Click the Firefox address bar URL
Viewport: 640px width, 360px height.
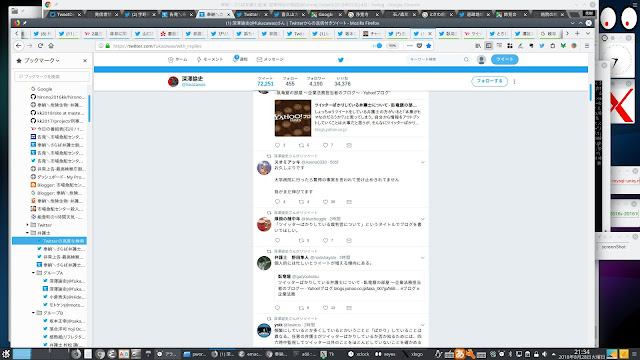pos(157,46)
